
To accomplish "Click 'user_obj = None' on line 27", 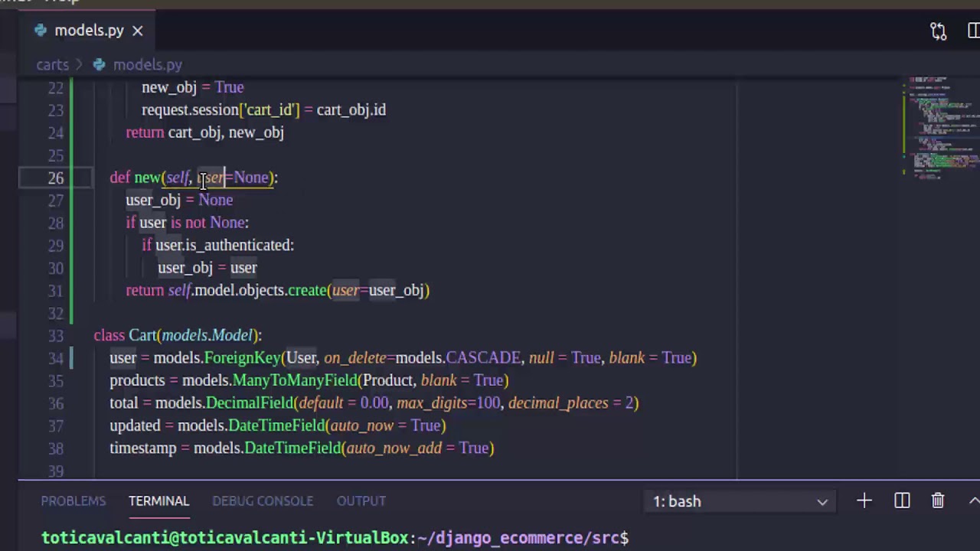I will coord(179,200).
